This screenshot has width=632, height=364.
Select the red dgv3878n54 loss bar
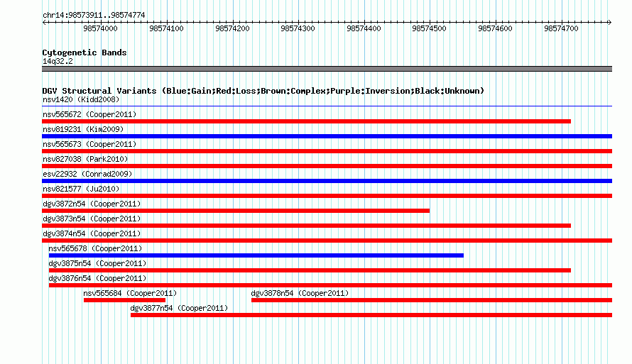coord(432,300)
